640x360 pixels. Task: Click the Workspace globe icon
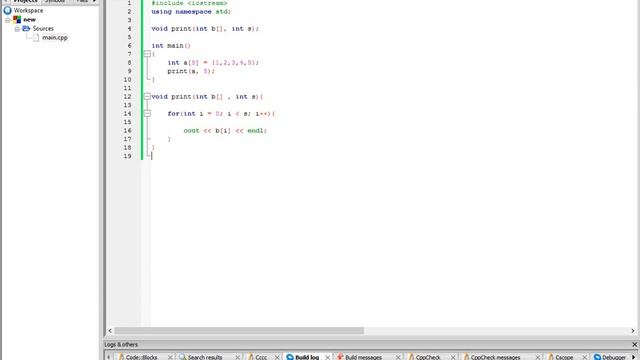point(7,11)
